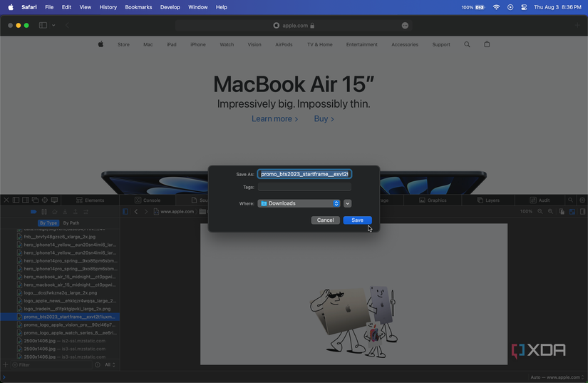The image size is (588, 383).
Task: Click step into debugger icon
Action: (65, 212)
